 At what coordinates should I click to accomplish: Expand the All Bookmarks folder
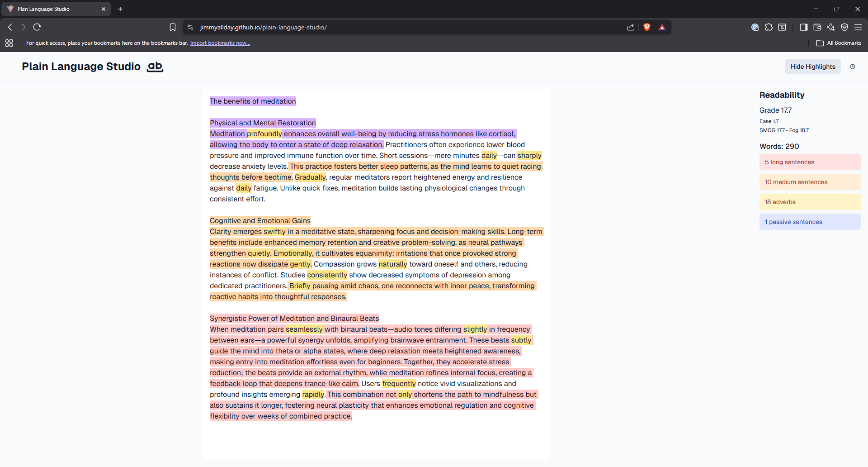click(x=839, y=43)
